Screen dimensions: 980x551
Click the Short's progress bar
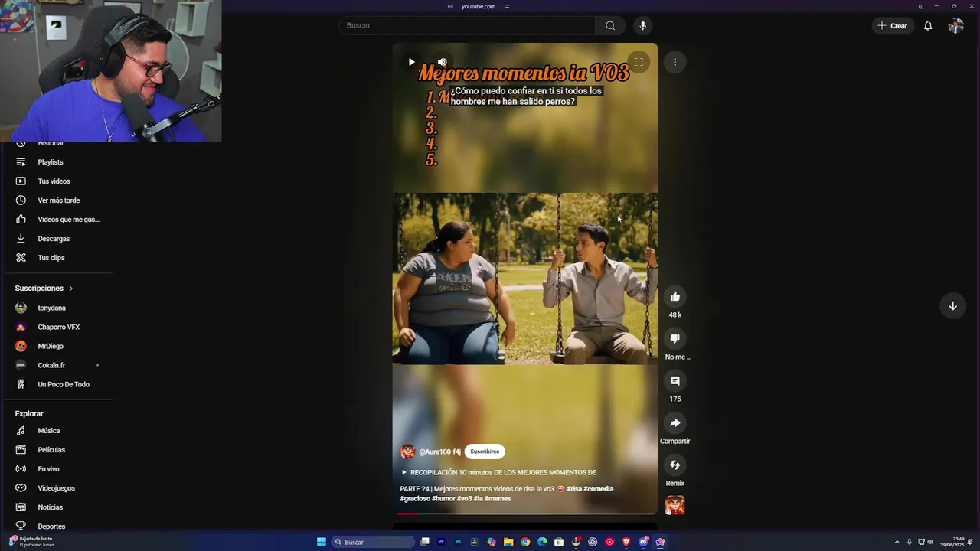pyautogui.click(x=524, y=514)
